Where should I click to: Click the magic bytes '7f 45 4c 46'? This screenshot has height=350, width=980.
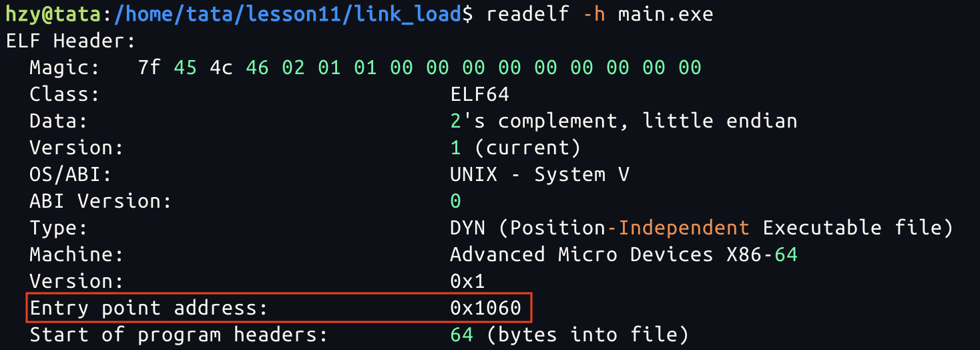tap(203, 68)
